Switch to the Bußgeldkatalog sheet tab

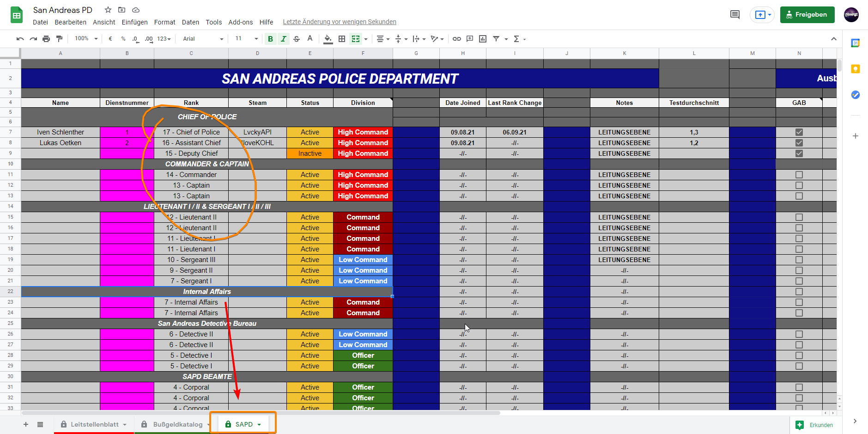pos(177,424)
